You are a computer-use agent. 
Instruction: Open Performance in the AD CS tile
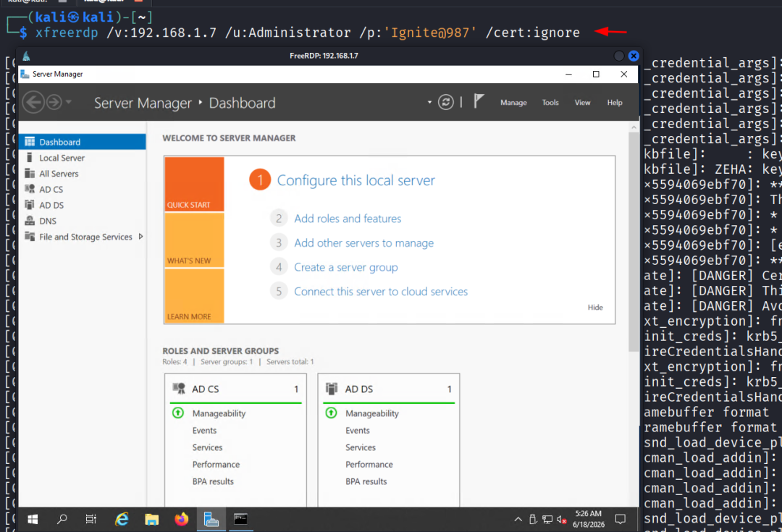coord(216,464)
